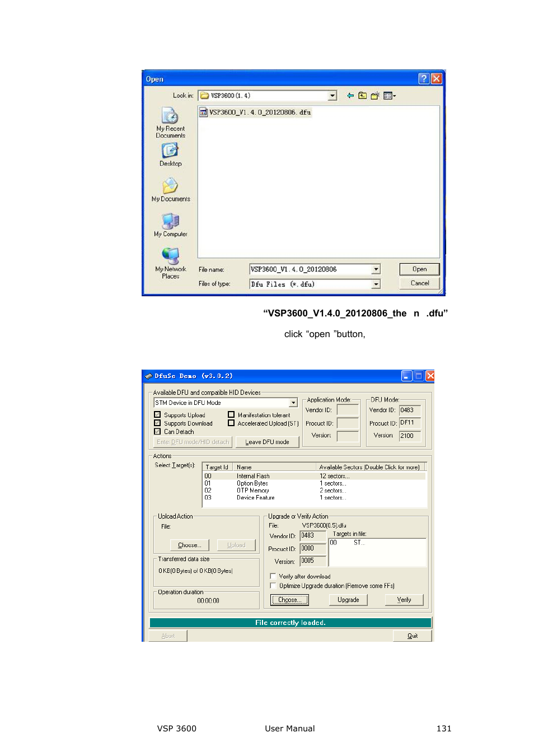Click the Target Id column header
Screen dimensions: 534x756
click(x=218, y=467)
